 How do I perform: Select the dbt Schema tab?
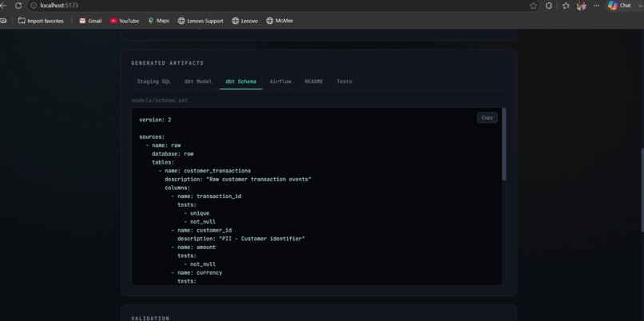coord(241,81)
